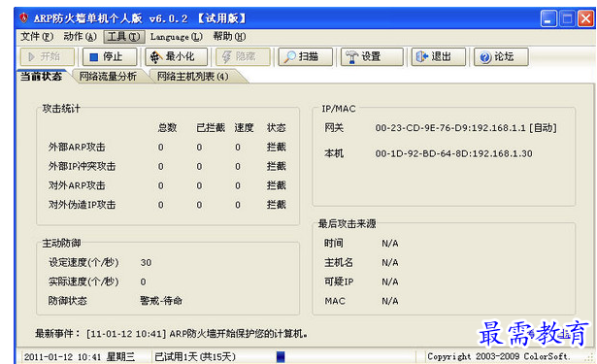597x364 pixels.
Task: Click the 最小化 toolbar icon
Action: click(155, 57)
